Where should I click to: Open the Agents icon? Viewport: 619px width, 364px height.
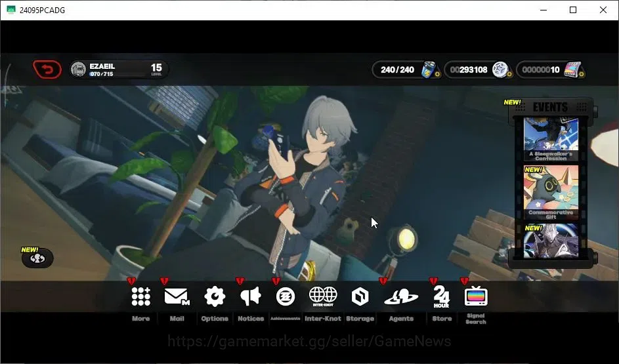(x=401, y=296)
